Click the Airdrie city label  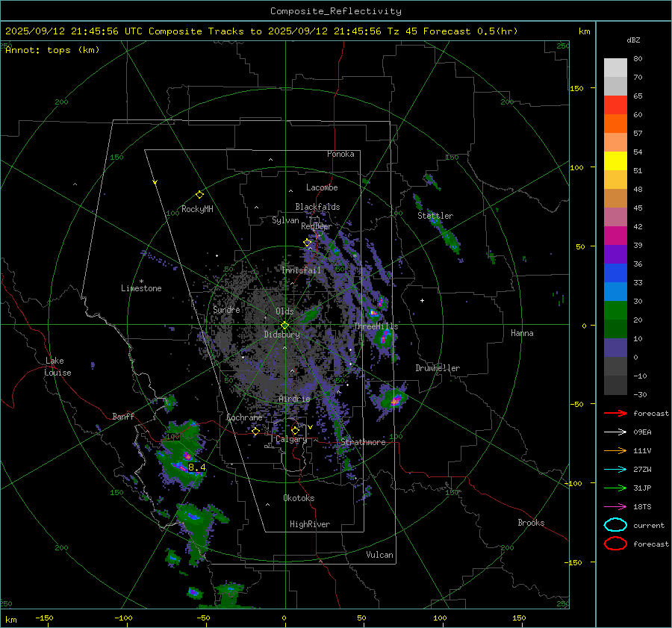(294, 399)
